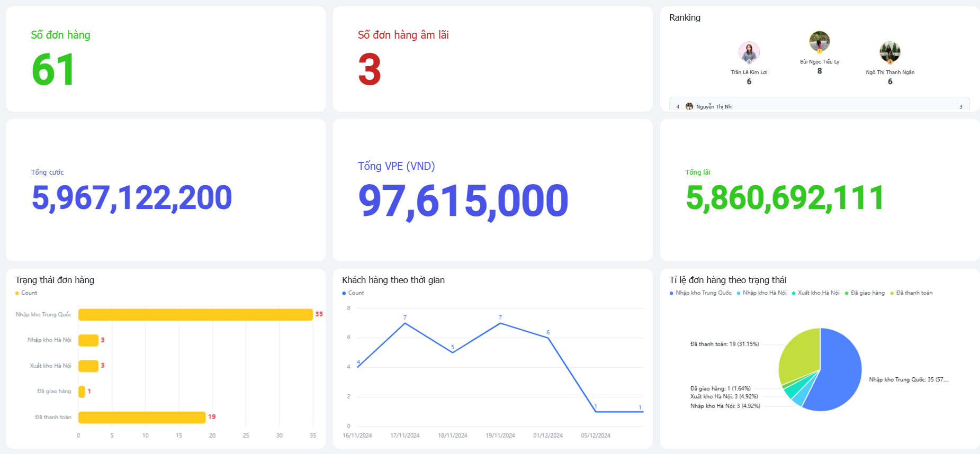Click the pie label Nhập kho Trung Quốc: 35

point(909,379)
